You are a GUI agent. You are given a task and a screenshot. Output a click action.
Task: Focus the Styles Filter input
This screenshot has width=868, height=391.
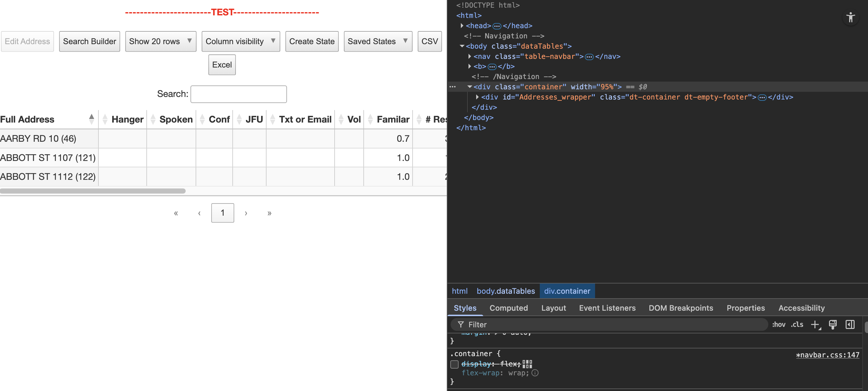click(x=610, y=324)
